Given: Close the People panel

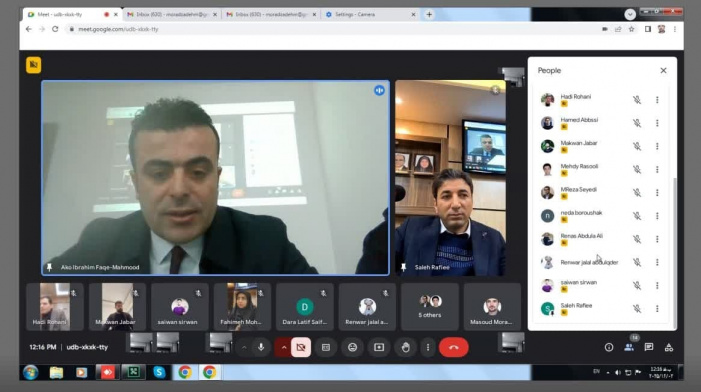Looking at the screenshot, I should [663, 71].
